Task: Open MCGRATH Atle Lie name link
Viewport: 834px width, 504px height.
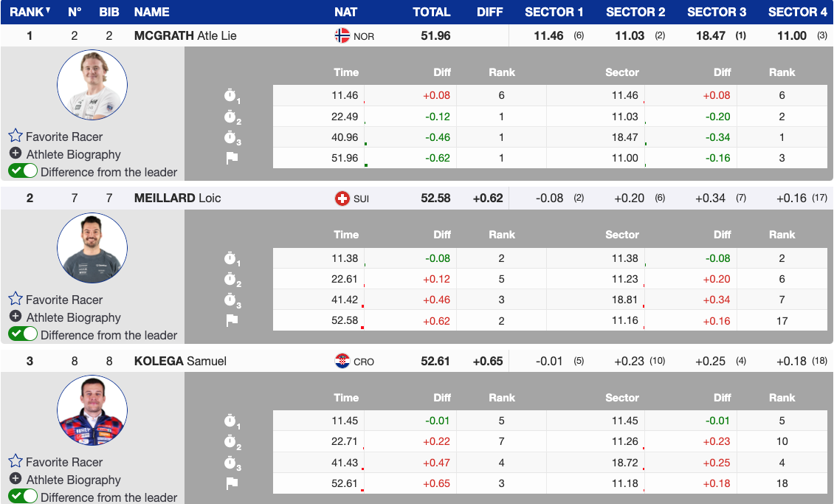Action: click(185, 35)
